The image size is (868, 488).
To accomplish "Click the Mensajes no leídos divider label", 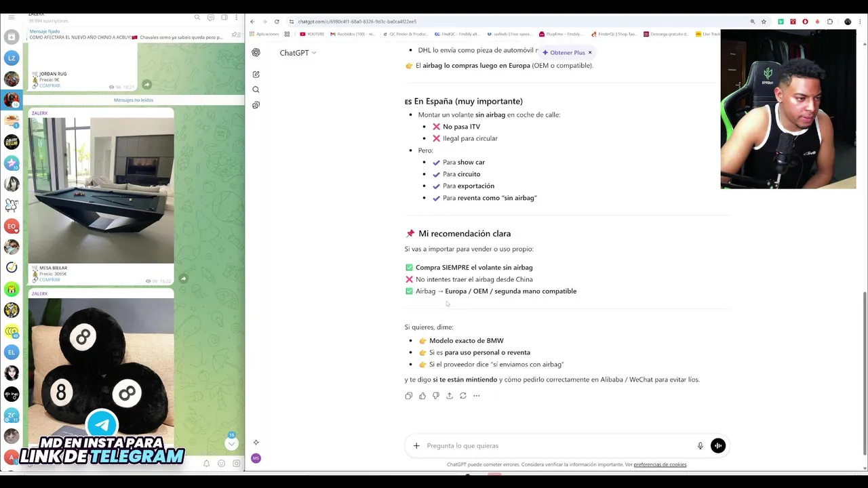I will coord(134,100).
